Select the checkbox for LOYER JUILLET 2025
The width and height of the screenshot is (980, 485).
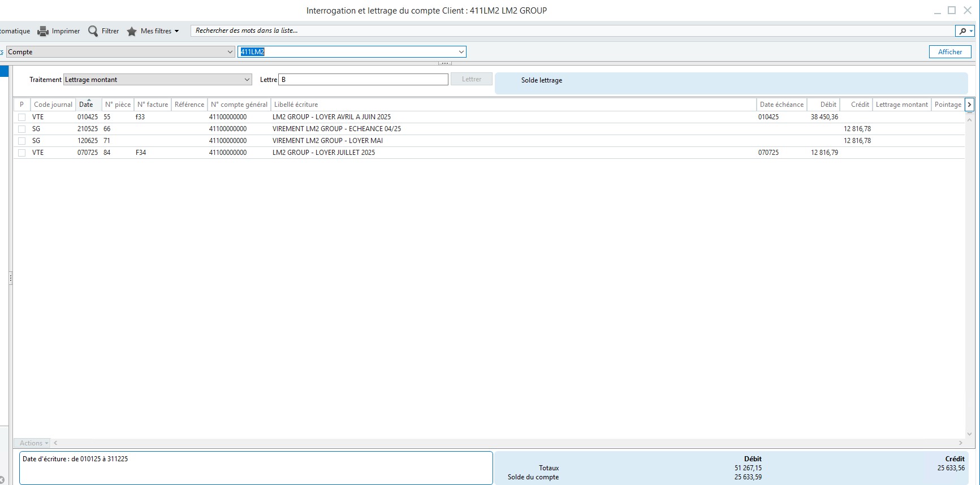click(x=22, y=153)
